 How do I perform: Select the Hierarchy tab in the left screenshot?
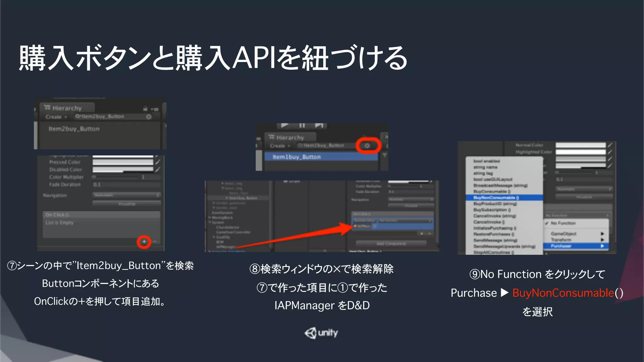[x=67, y=108]
